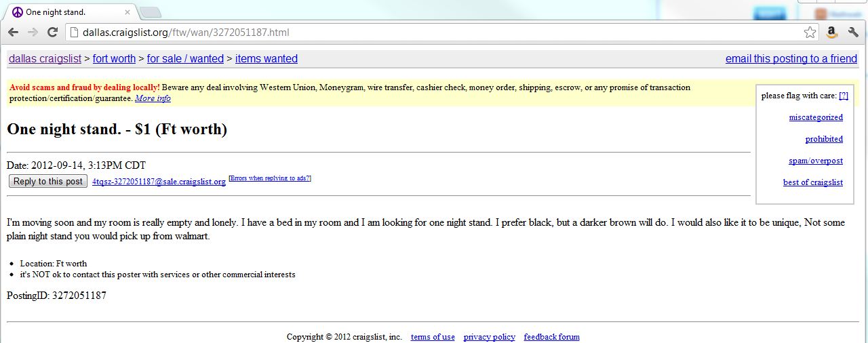This screenshot has height=343, width=868.
Task: Click the PostingID: 3272051187 text
Action: pos(56,296)
